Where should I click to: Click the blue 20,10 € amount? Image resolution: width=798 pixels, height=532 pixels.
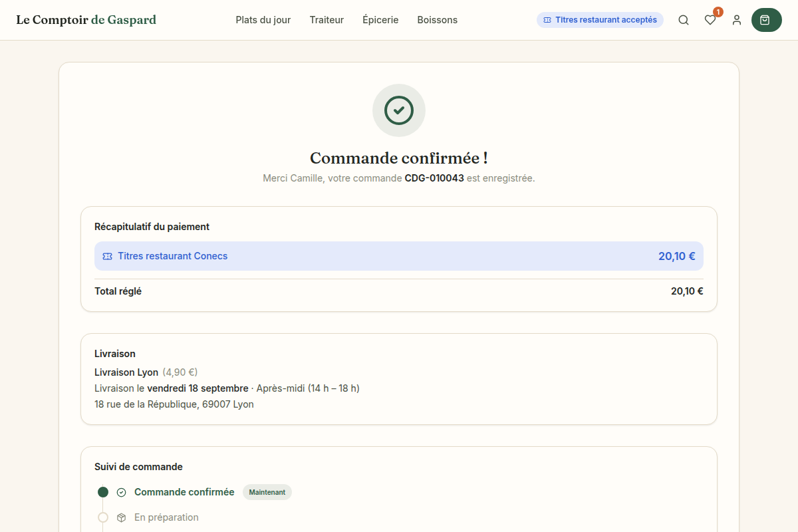[677, 256]
